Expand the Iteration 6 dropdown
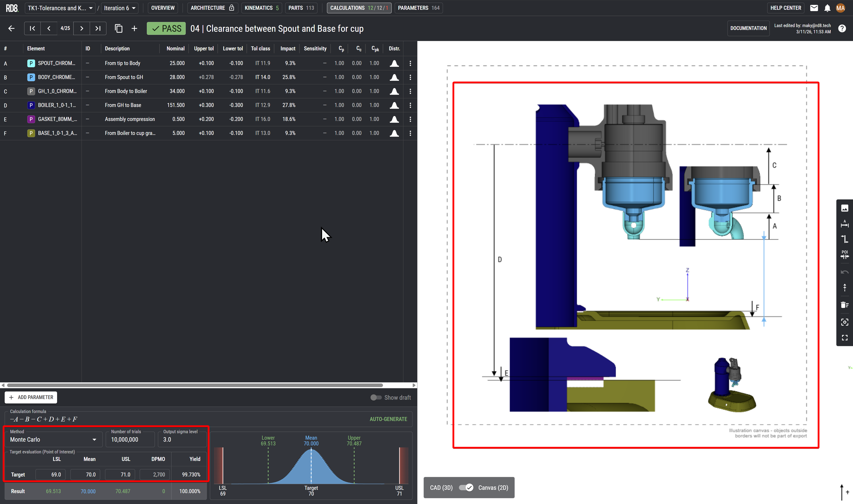 point(120,8)
